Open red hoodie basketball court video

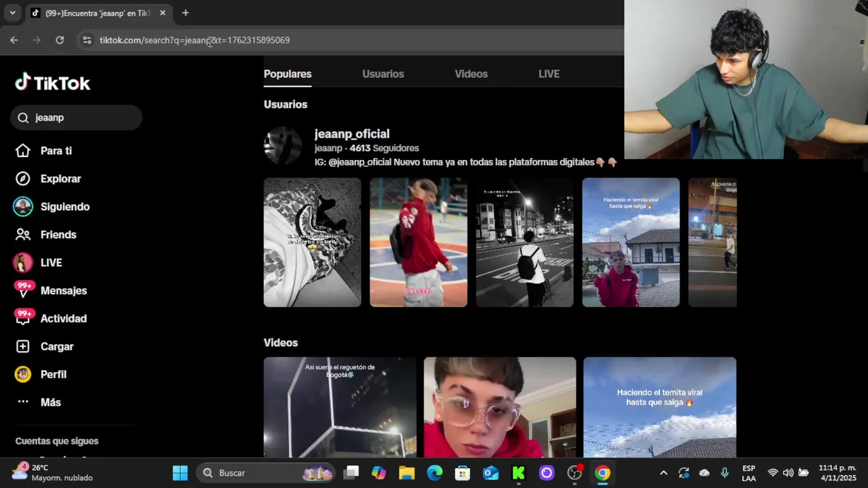coord(418,242)
